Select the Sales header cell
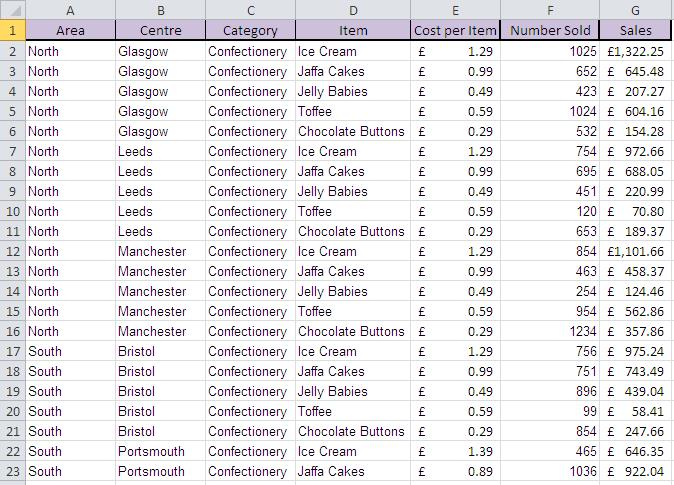This screenshot has height=485, width=674. click(x=635, y=30)
